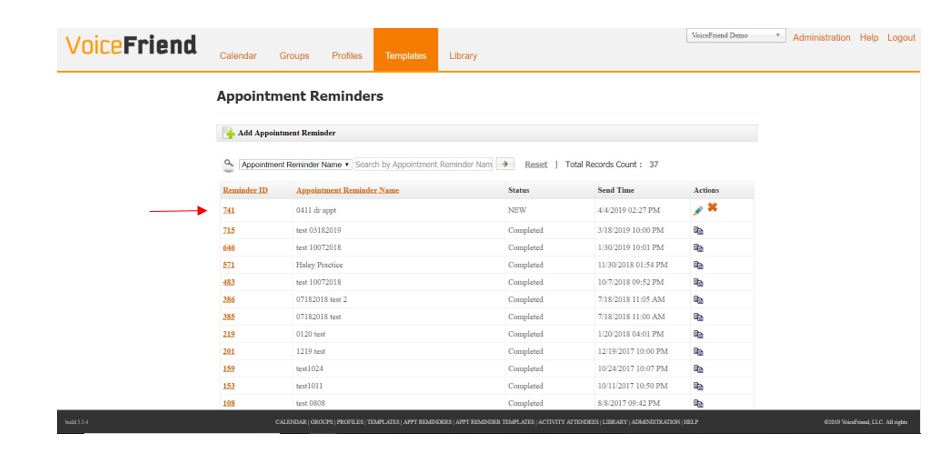Viewport: 941px width, 457px height.
Task: Delete reminder 741 with the orange X icon
Action: [x=712, y=208]
